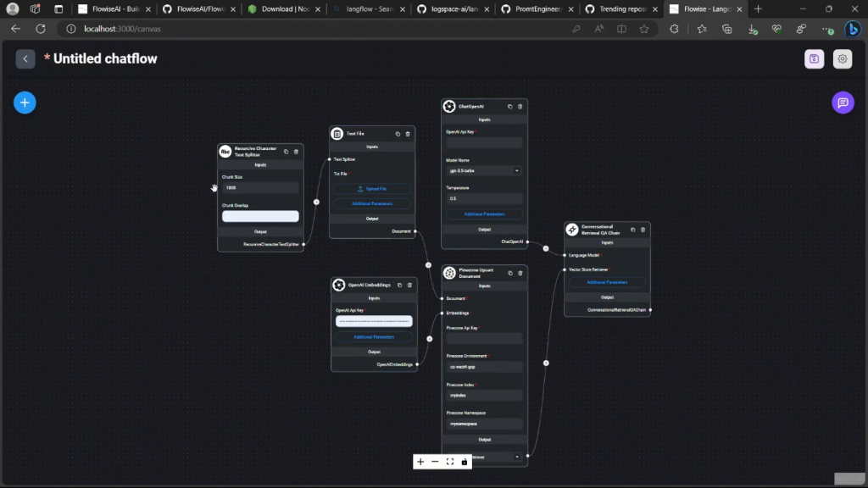The image size is (868, 488).
Task: Open the Model Name gpt-3.5-turbo dropdown
Action: (484, 171)
